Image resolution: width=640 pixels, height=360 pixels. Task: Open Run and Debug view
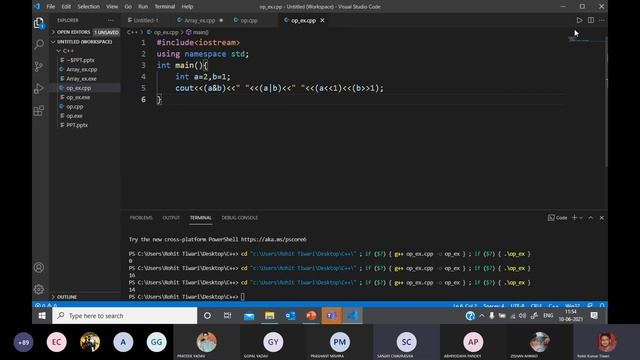click(39, 88)
